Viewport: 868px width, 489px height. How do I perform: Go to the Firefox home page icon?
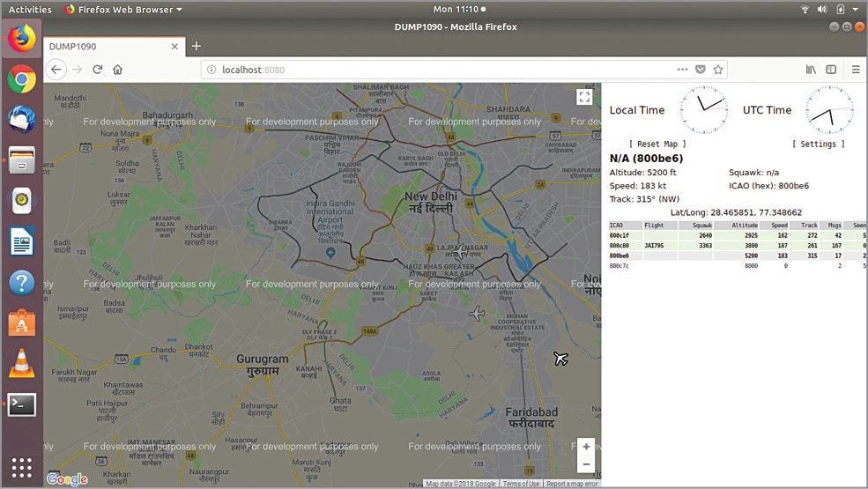click(x=117, y=70)
